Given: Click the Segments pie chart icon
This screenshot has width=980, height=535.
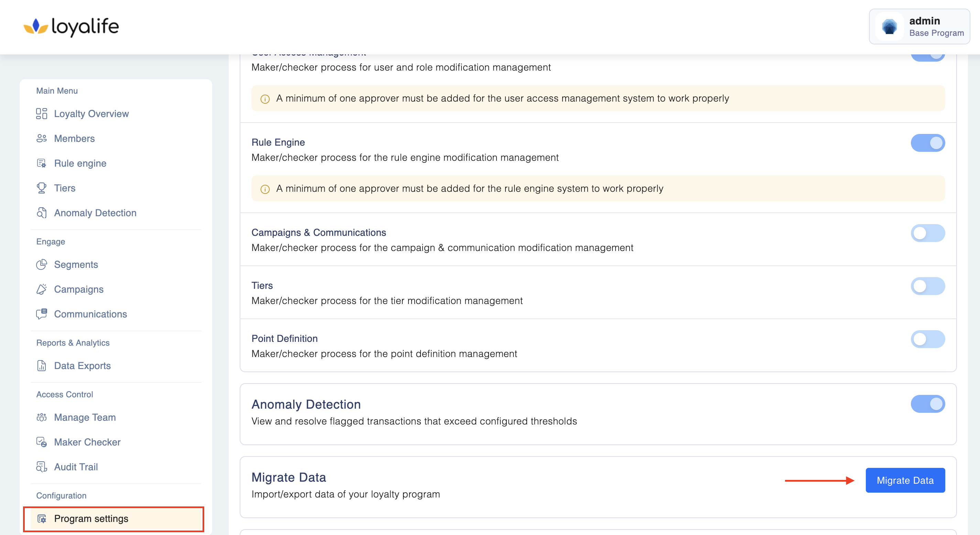Looking at the screenshot, I should (x=42, y=264).
